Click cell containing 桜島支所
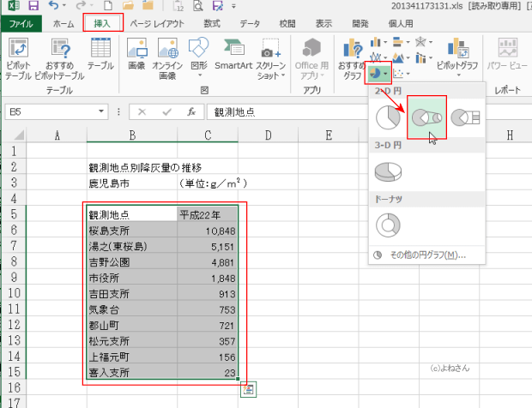The height and width of the screenshot is (408, 532). [132, 231]
